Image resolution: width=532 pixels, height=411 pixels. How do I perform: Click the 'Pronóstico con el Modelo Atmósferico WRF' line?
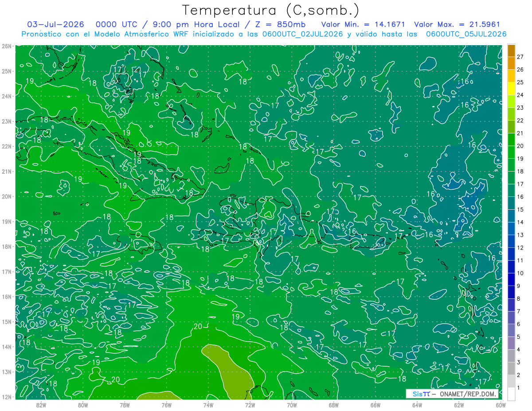(106, 34)
